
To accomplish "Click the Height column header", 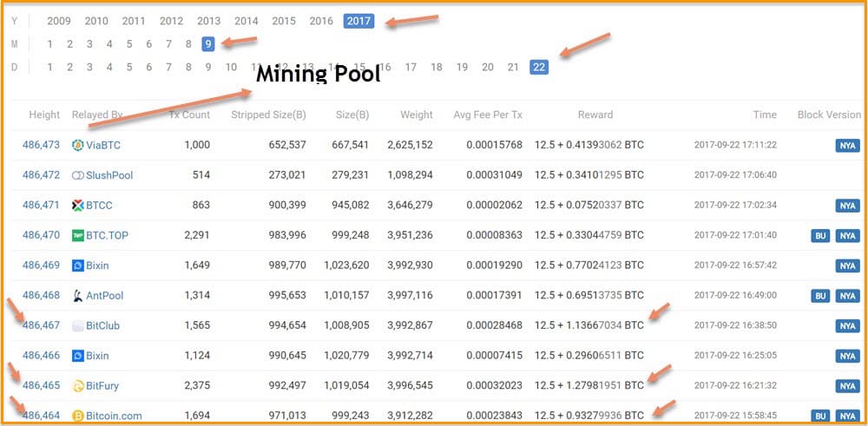I will pyautogui.click(x=44, y=115).
